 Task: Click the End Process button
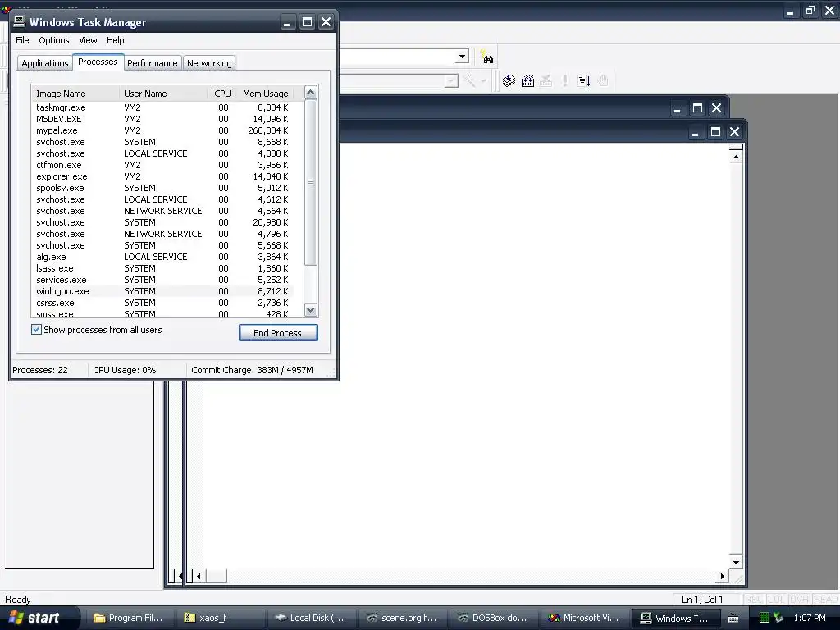pyautogui.click(x=278, y=333)
